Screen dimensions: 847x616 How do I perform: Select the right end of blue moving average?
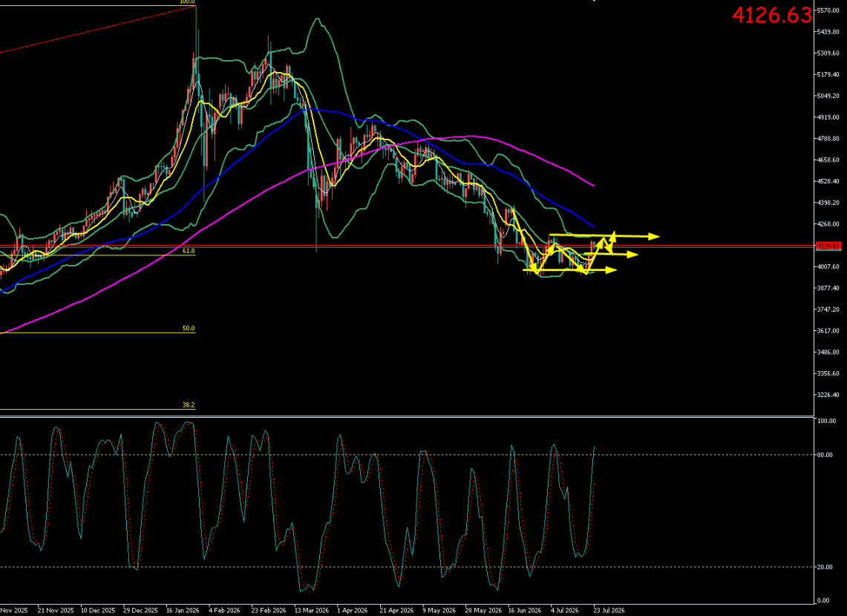592,225
